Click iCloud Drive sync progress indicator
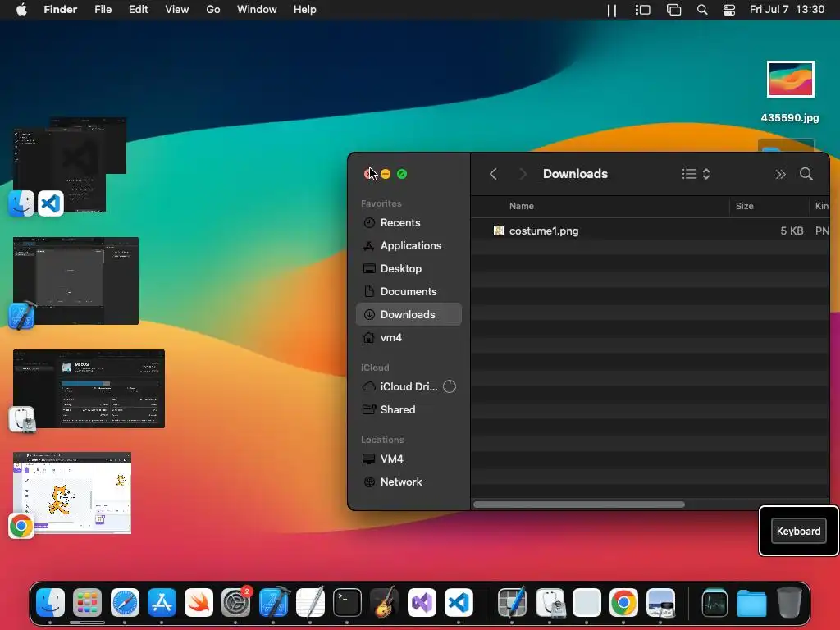Screen dimensions: 840x630 click(450, 387)
